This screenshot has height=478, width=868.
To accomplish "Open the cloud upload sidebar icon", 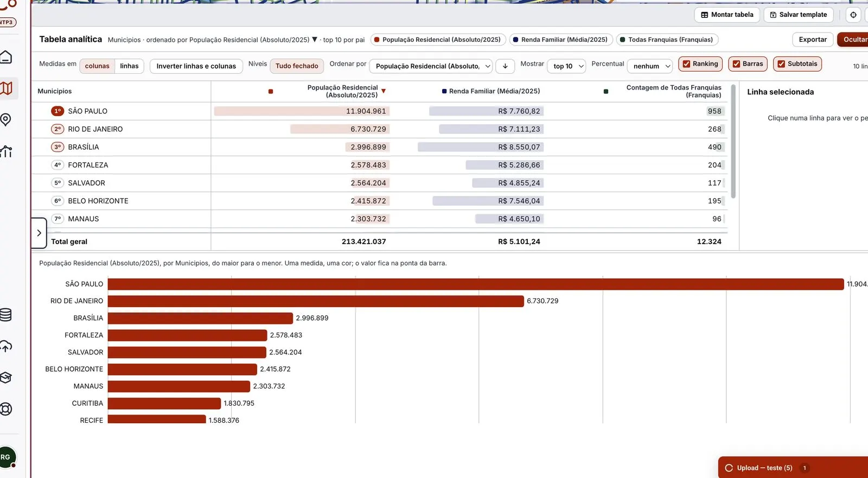I will tap(5, 346).
